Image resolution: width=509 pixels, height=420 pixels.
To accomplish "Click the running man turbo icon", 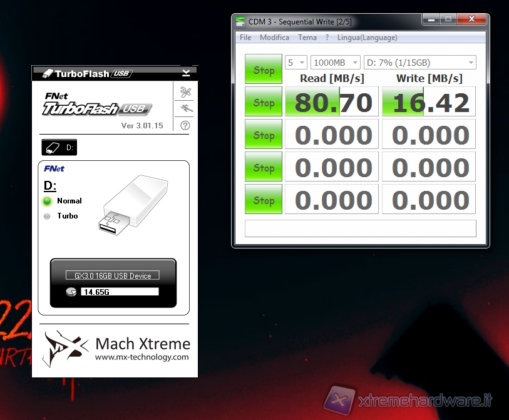I will click(x=185, y=109).
